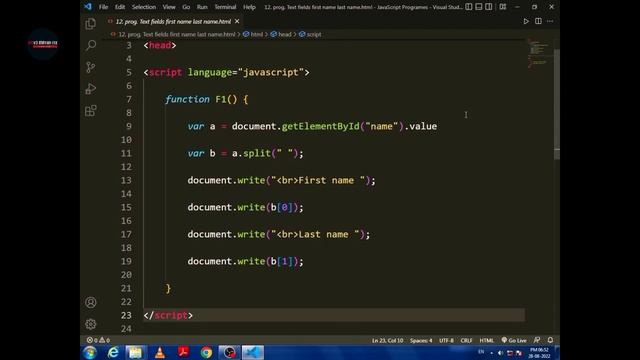Click the feedback icon in status bar
This screenshot has height=360, width=640.
pos(537,340)
